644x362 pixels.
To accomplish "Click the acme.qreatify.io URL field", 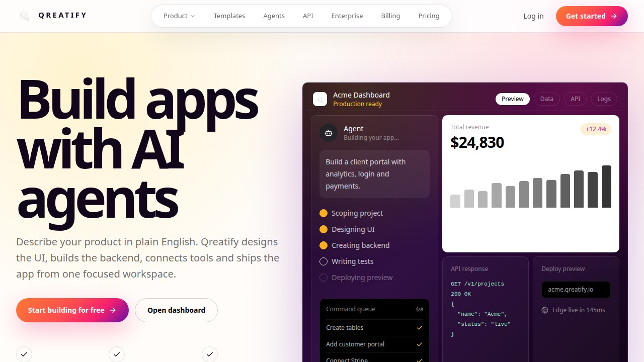I will coord(576,290).
